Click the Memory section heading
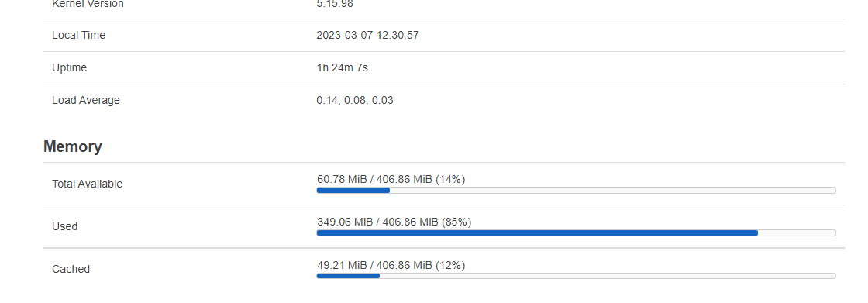This screenshot has height=303, width=868. (x=73, y=146)
